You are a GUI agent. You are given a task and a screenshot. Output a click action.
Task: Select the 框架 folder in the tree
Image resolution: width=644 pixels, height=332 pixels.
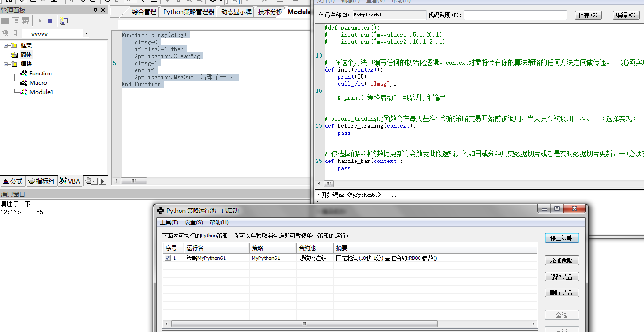pos(26,45)
